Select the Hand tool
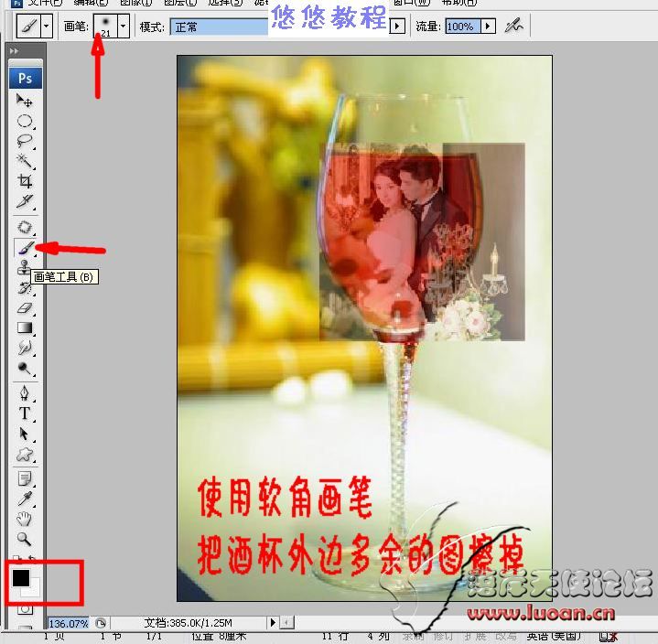The height and width of the screenshot is (644, 658). tap(25, 519)
